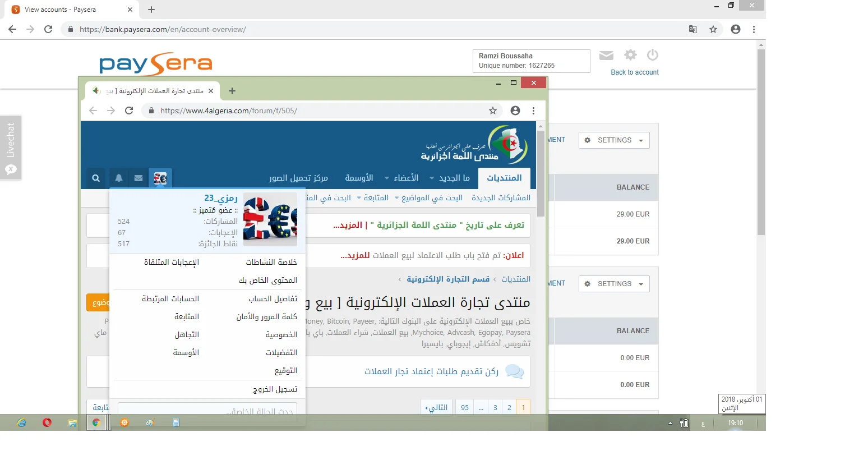
Task: Open الإعجابات المتلقاة menu entry
Action: coord(172,262)
